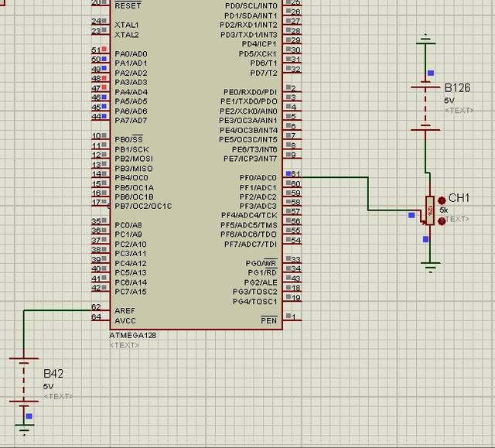Click the PD4/ICP1 pin label
The width and height of the screenshot is (495, 448).
click(x=259, y=44)
